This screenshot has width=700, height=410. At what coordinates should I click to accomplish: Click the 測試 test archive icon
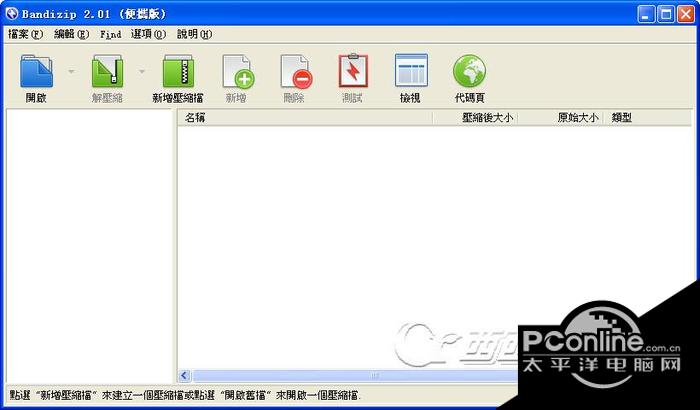point(353,70)
